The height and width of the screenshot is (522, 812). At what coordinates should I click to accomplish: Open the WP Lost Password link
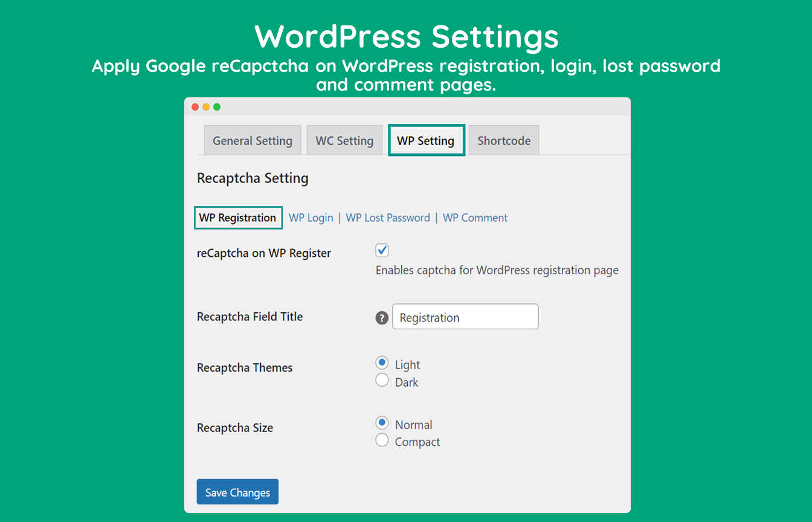[388, 217]
